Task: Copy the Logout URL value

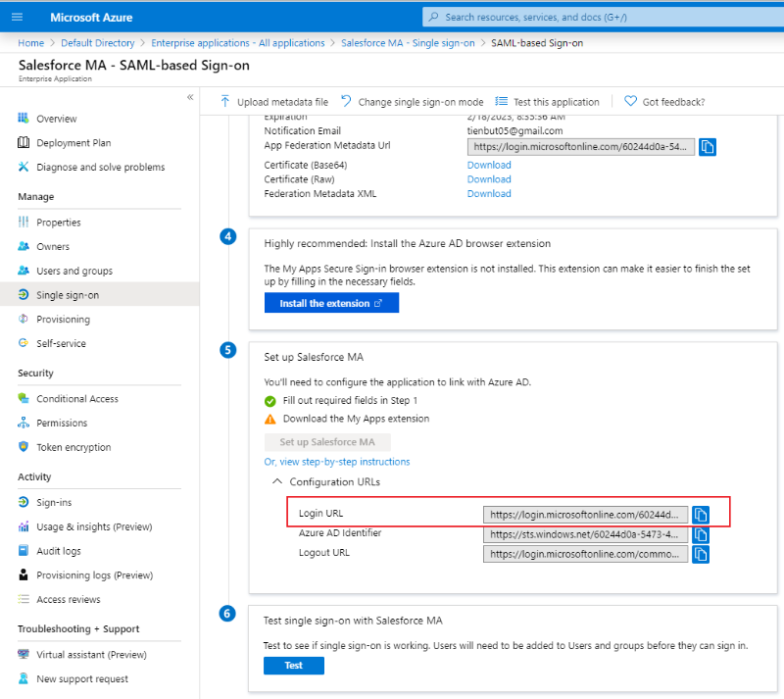Action: pos(701,554)
